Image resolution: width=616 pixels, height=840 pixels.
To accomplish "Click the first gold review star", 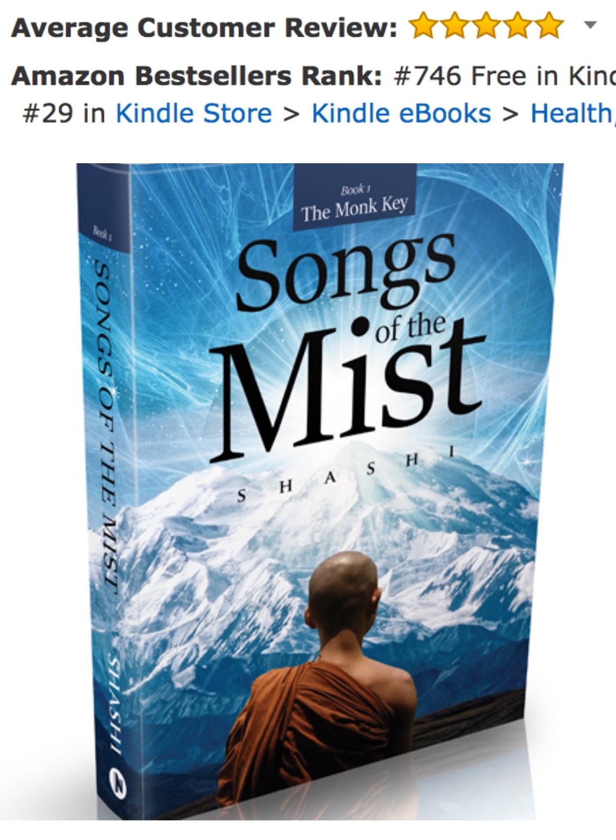I will (423, 26).
